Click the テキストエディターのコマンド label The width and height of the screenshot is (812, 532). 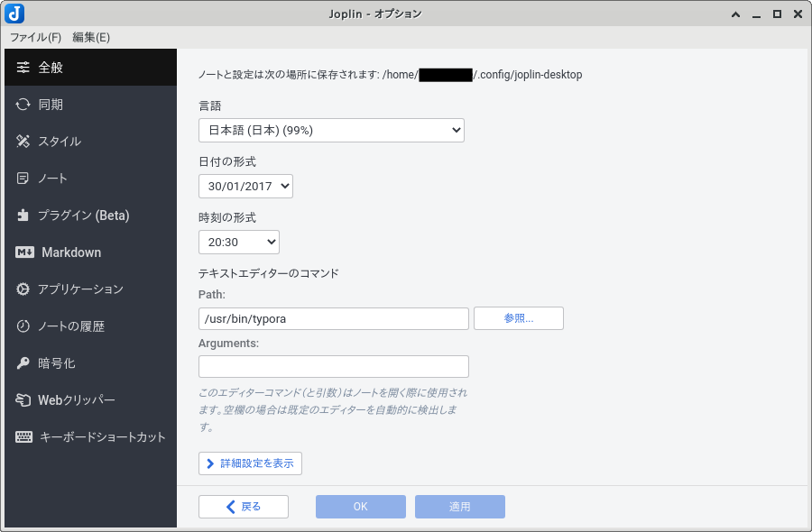tap(268, 273)
